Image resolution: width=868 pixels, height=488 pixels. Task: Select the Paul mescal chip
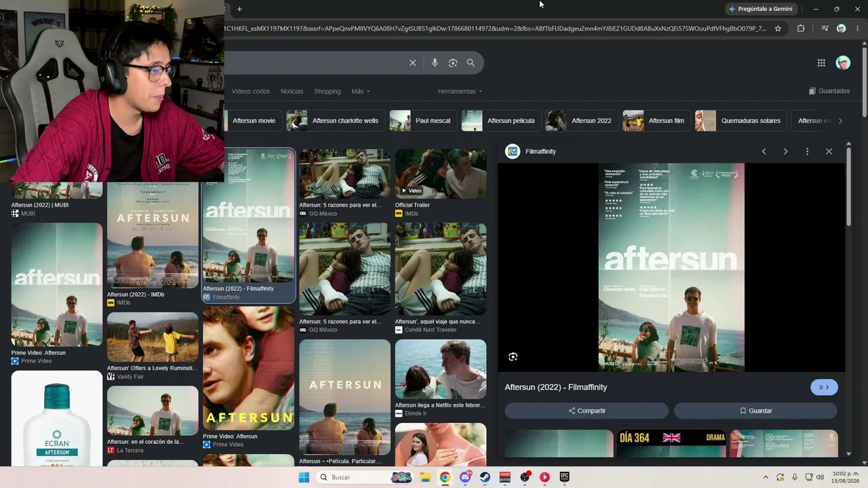click(x=424, y=121)
